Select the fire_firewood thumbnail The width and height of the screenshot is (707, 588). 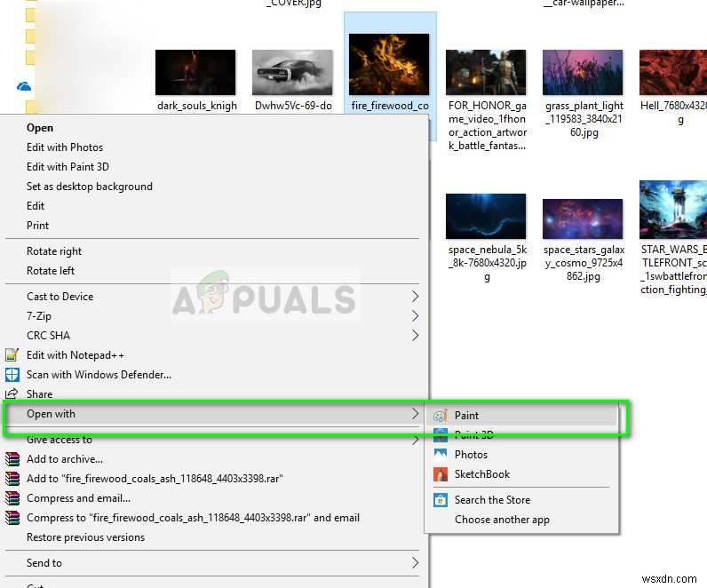[389, 64]
